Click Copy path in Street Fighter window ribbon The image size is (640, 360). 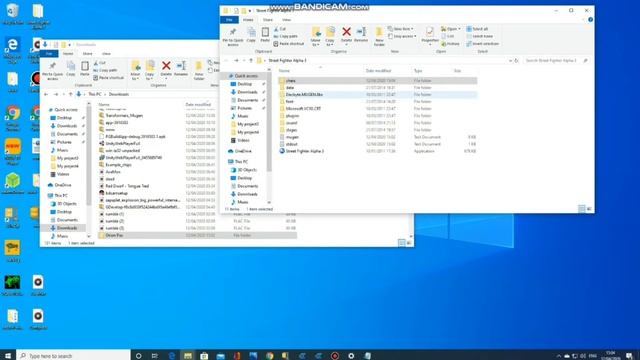pyautogui.click(x=286, y=36)
